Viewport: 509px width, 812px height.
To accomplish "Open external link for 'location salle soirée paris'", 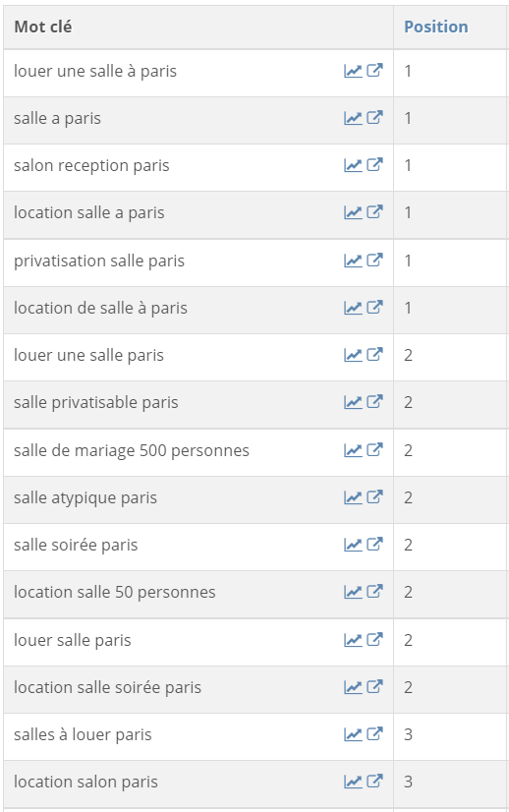I will tap(375, 687).
